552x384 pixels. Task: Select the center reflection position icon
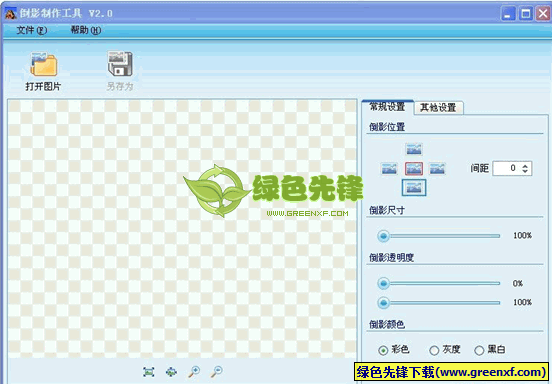[x=414, y=169]
